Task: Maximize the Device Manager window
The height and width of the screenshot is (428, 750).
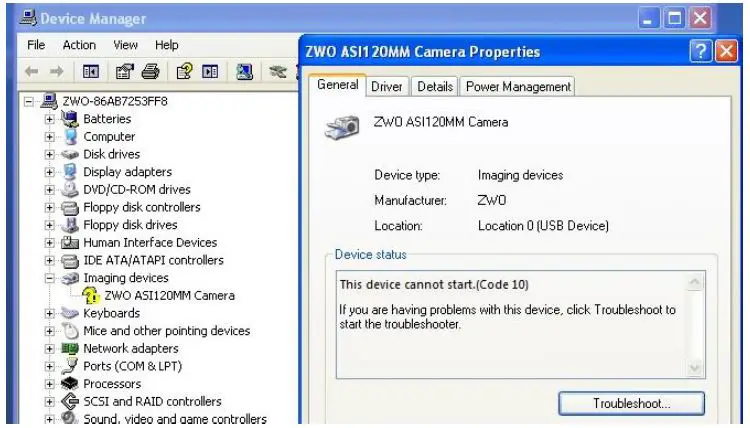Action: (x=674, y=19)
